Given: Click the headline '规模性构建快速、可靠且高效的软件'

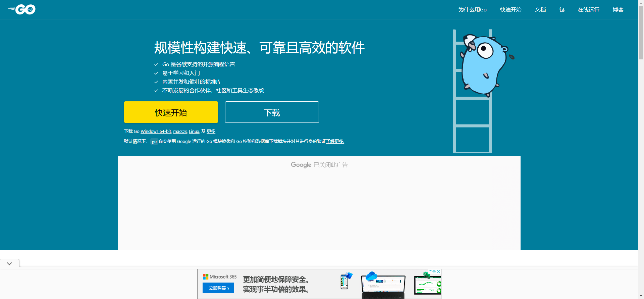Looking at the screenshot, I should (x=259, y=48).
